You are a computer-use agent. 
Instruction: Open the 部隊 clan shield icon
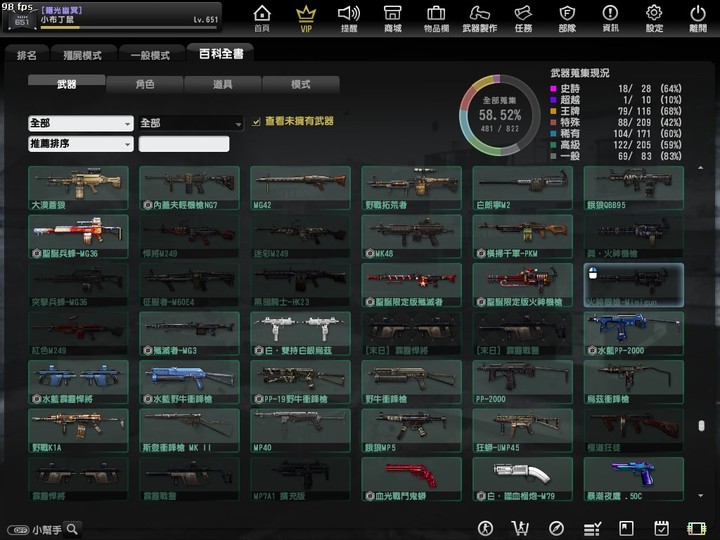click(x=567, y=18)
